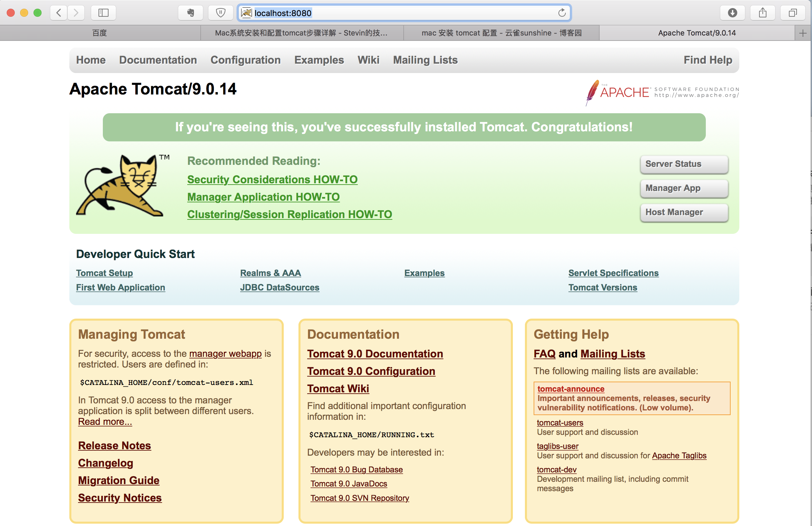Click the localhost:8080 address field
Viewport: 812px width, 526px height.
coord(404,13)
